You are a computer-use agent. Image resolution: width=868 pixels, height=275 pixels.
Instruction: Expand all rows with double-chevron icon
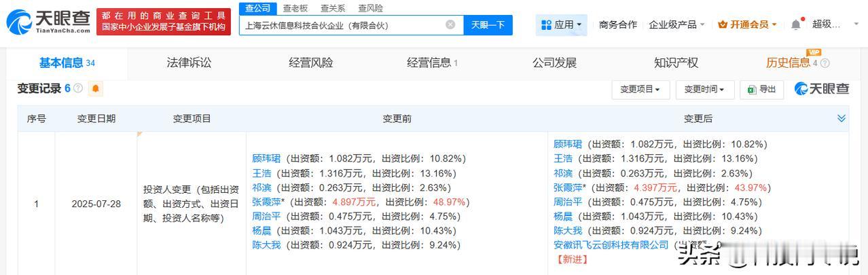pyautogui.click(x=842, y=118)
